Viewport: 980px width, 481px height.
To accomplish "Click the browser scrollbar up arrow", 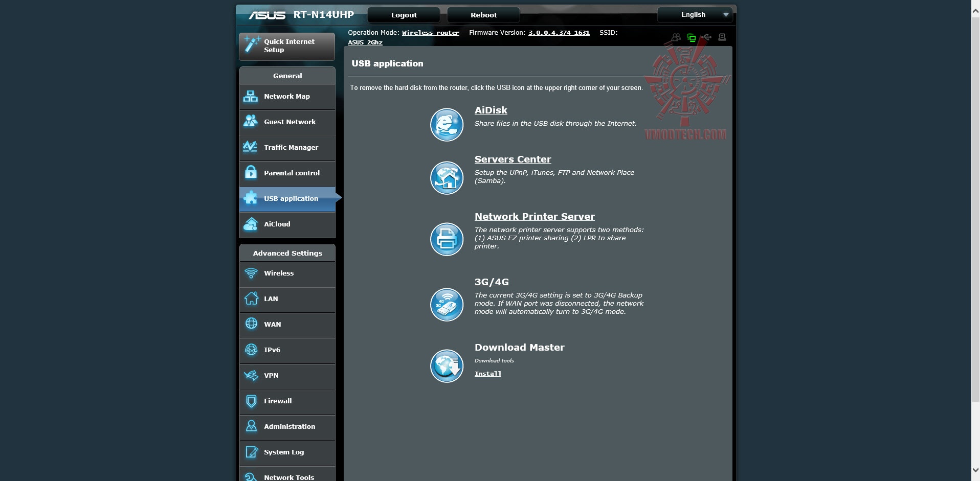I will [x=975, y=11].
